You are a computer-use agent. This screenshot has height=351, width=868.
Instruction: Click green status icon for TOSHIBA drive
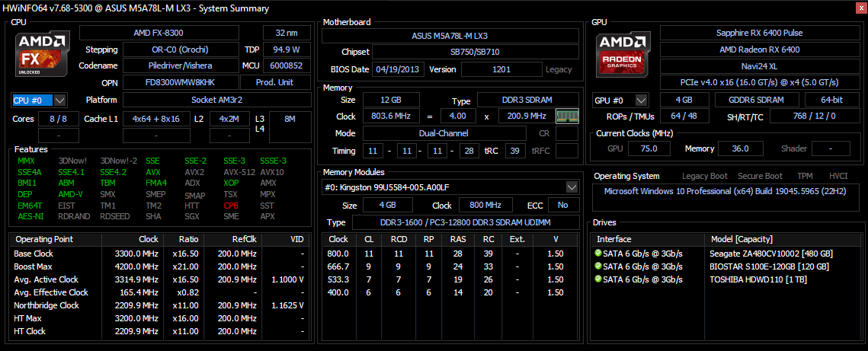(598, 279)
